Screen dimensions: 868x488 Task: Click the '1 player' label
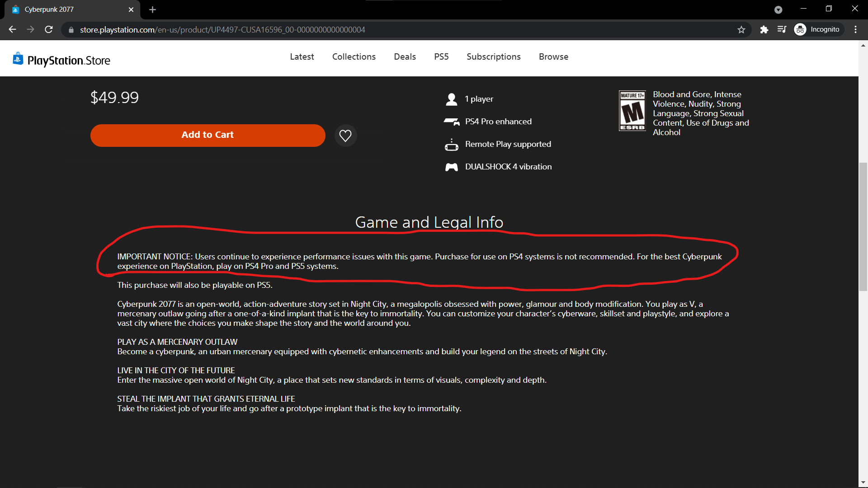click(x=479, y=99)
